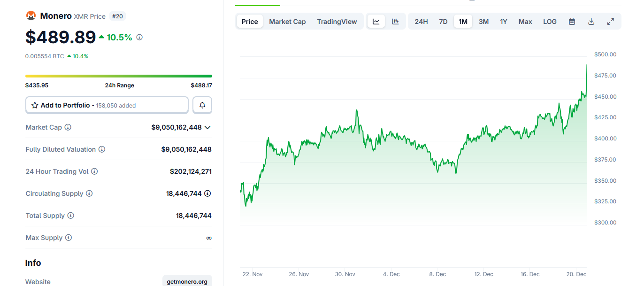Click the $9,050,162,448 market cap value

click(x=176, y=127)
